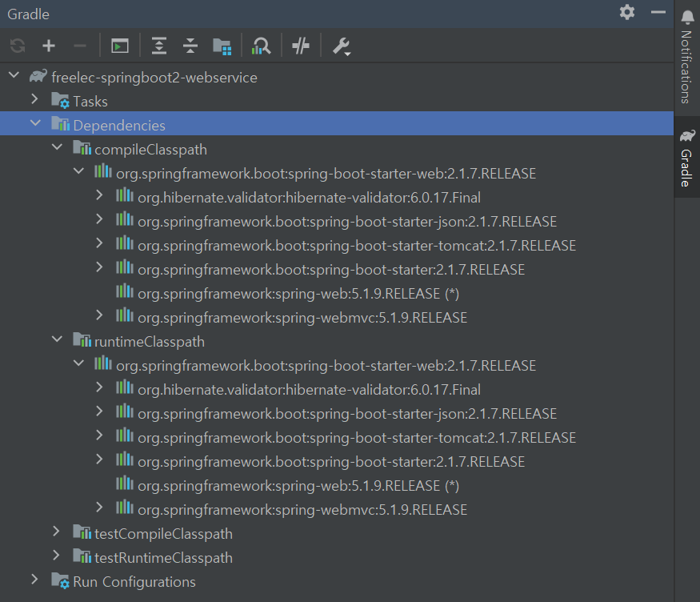Viewport: 700px width, 602px height.
Task: Expand hibernate-validator under runtimeClasspath
Action: pos(99,387)
